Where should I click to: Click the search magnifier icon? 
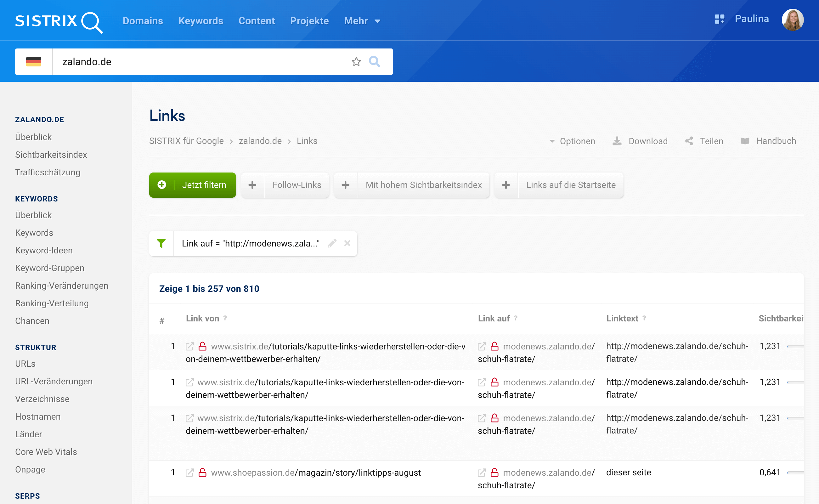point(375,62)
